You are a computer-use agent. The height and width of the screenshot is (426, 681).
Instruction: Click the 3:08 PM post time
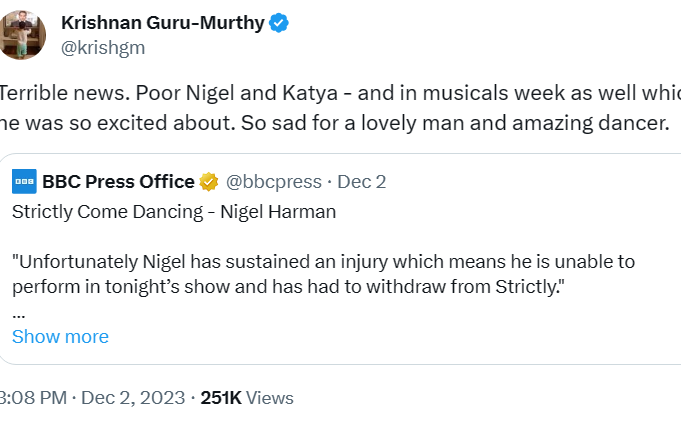click(33, 397)
